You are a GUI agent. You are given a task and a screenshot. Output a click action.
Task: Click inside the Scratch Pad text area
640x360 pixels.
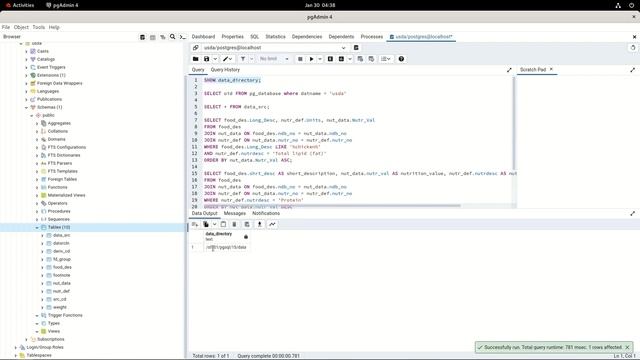click(x=578, y=141)
